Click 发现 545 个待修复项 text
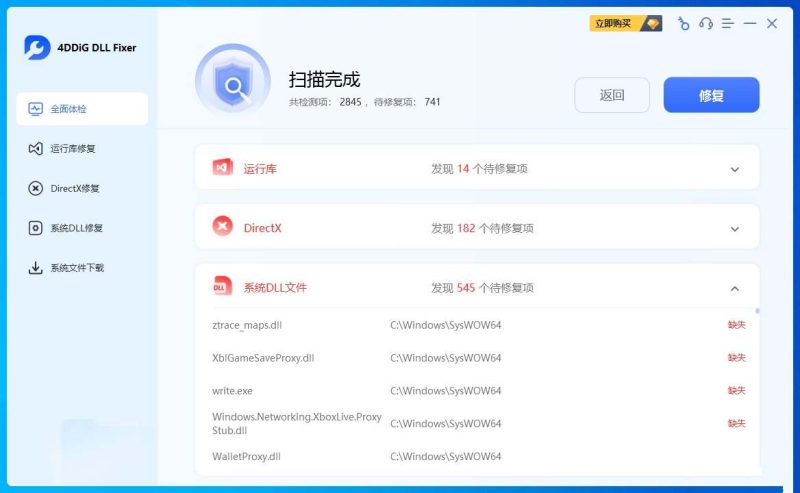This screenshot has height=493, width=800. (x=482, y=288)
